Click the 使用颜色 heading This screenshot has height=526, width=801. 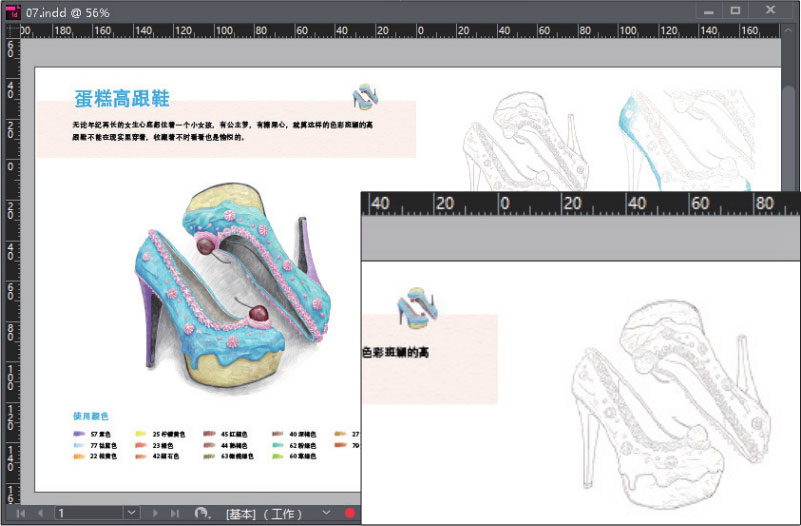pos(89,415)
